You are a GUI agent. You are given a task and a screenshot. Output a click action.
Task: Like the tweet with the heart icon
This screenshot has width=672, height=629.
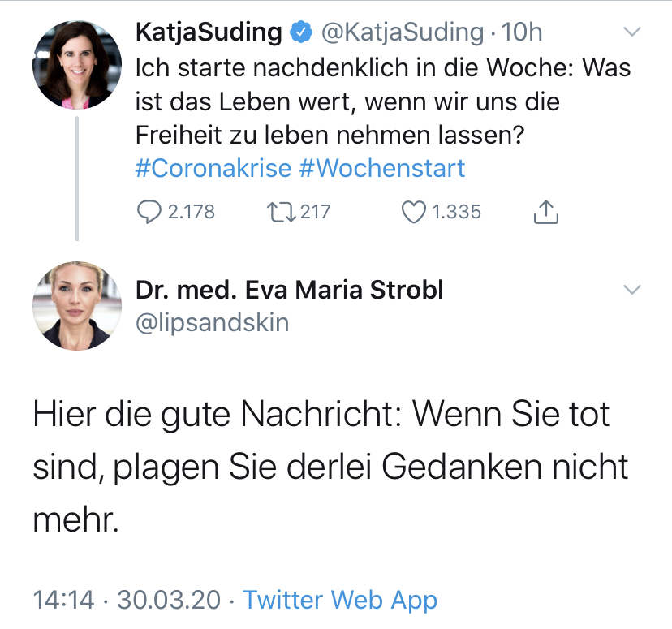pyautogui.click(x=414, y=212)
